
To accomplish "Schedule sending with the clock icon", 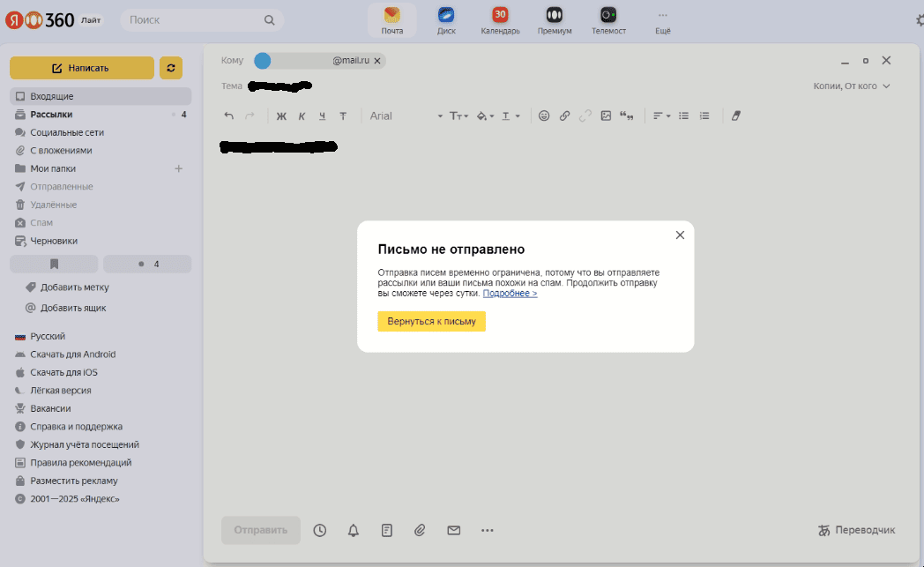I will coord(319,530).
